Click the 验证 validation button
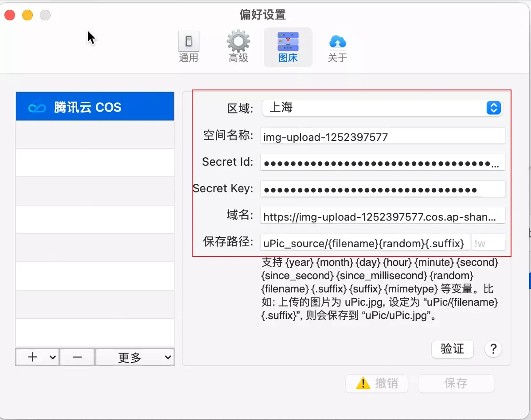The height and width of the screenshot is (420, 531). pyautogui.click(x=452, y=349)
